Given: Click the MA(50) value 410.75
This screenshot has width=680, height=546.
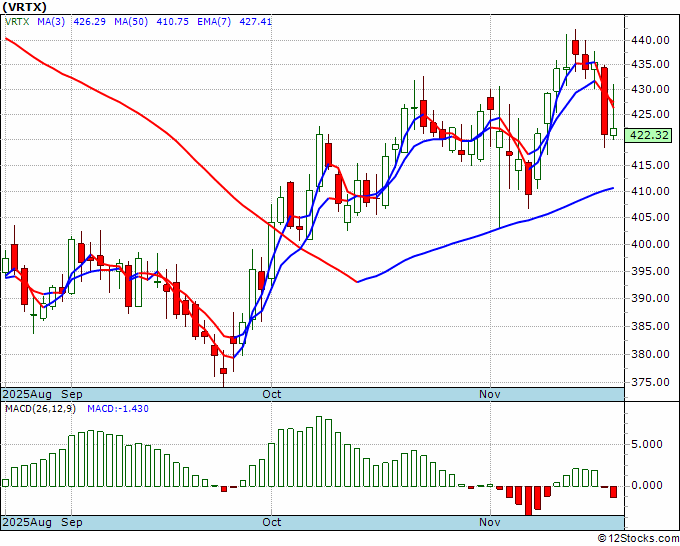Looking at the screenshot, I should coord(172,21).
